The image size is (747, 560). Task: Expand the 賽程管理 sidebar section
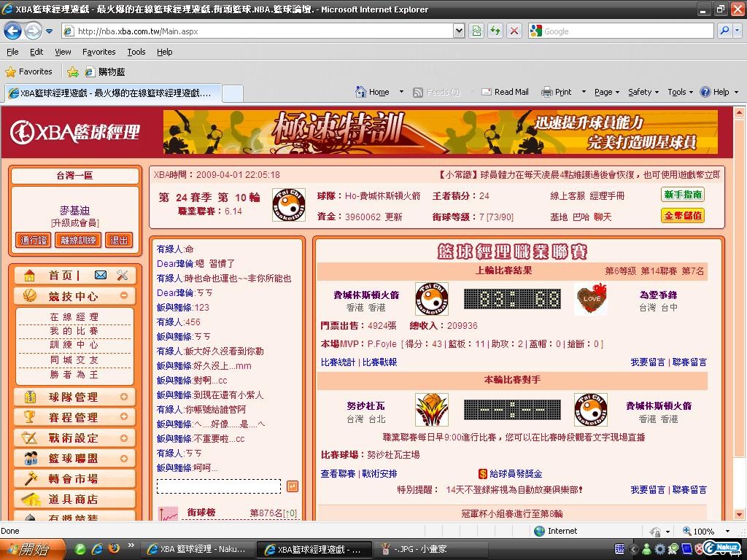coord(124,416)
